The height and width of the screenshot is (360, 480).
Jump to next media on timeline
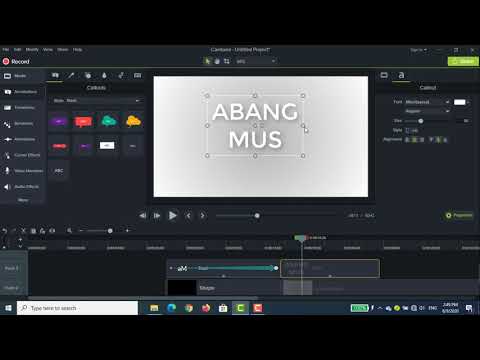coord(202,216)
